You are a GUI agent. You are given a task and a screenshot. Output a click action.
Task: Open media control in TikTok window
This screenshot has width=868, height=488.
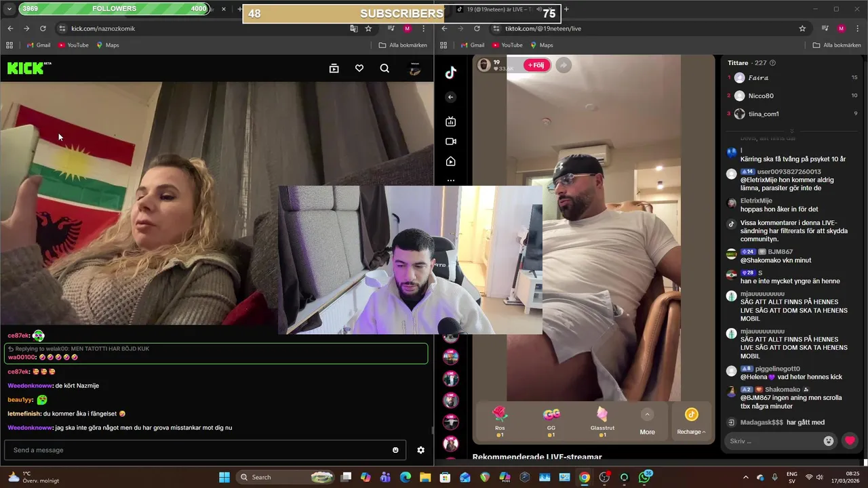pyautogui.click(x=825, y=28)
